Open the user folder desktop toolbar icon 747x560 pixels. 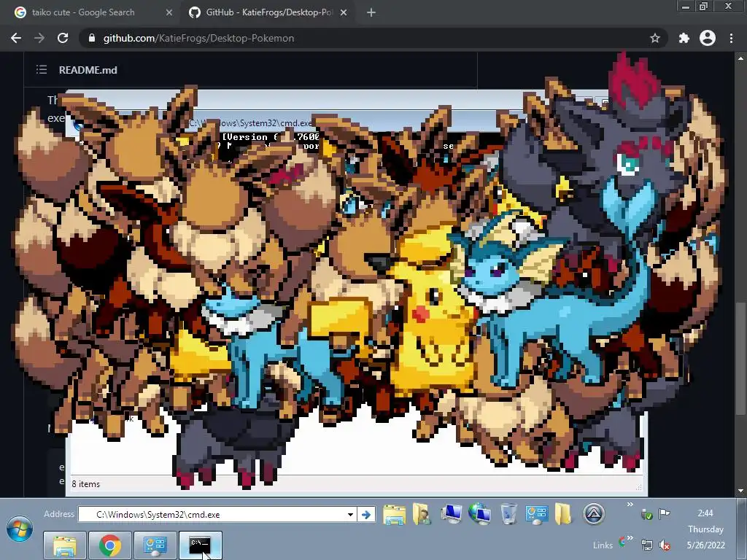tap(422, 515)
